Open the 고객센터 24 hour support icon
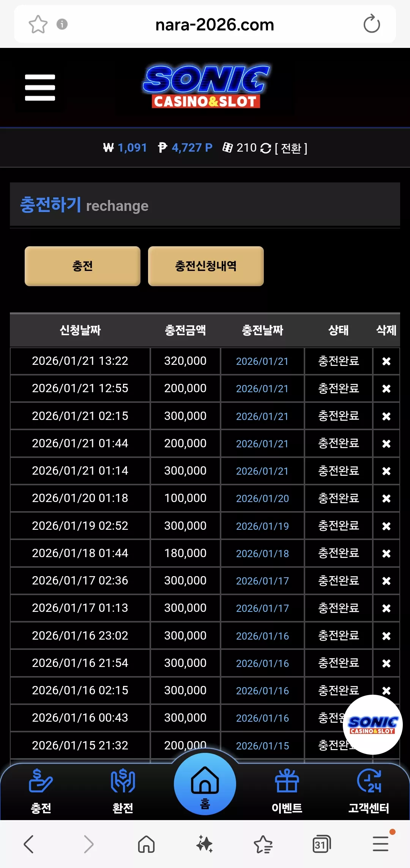The height and width of the screenshot is (868, 410). [369, 790]
